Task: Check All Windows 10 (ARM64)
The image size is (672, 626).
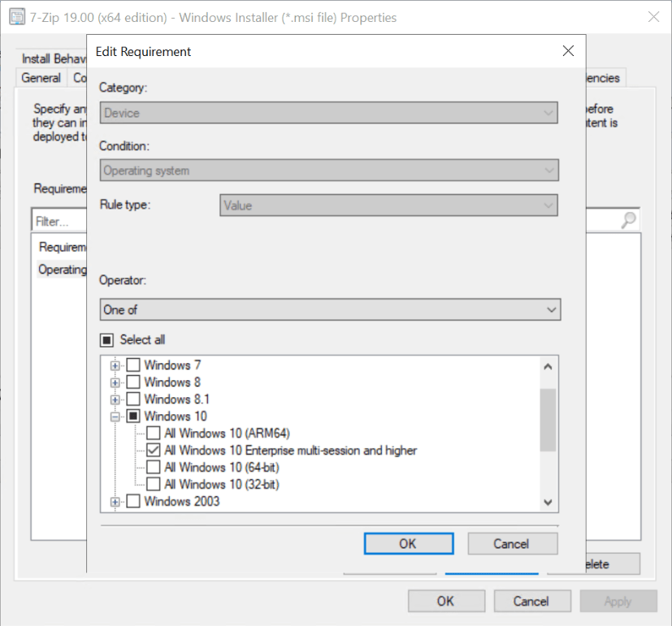Action: tap(154, 434)
